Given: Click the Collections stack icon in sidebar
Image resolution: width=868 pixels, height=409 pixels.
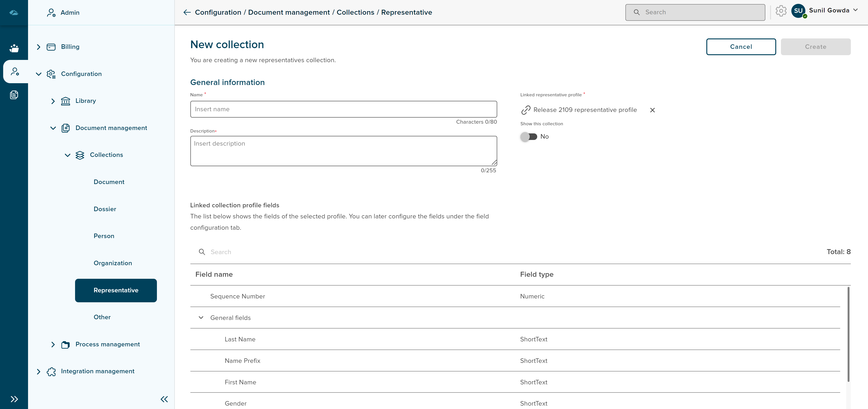Looking at the screenshot, I should coord(80,155).
